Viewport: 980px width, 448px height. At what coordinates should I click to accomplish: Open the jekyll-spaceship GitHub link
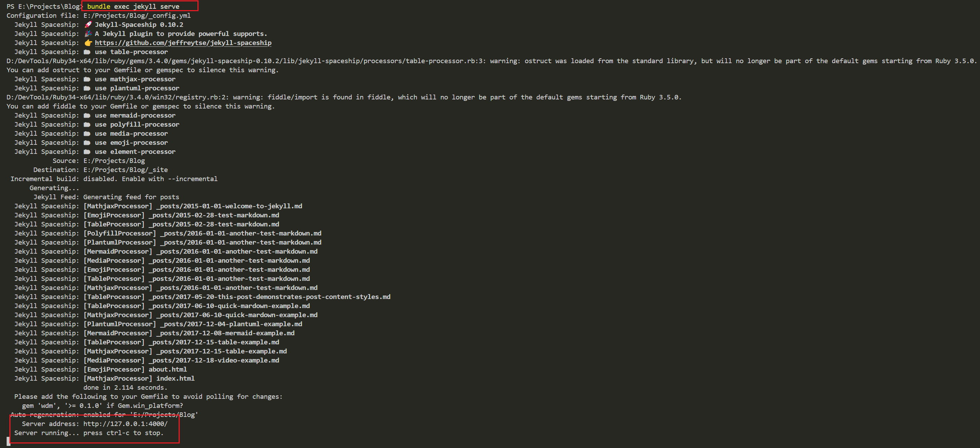point(183,43)
